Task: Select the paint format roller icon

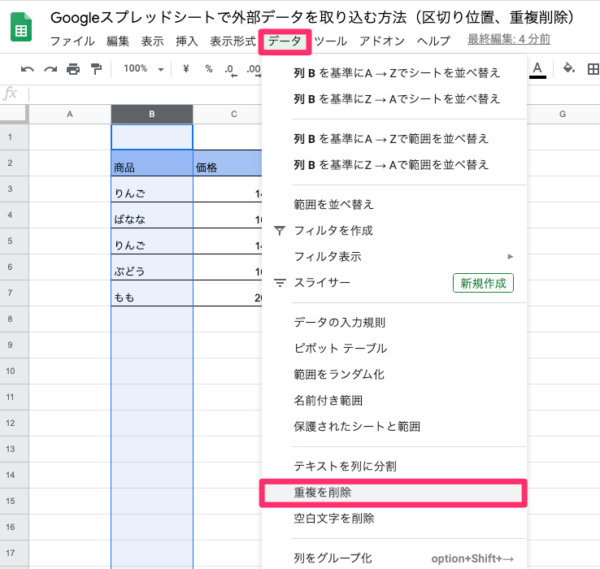Action: tap(95, 69)
